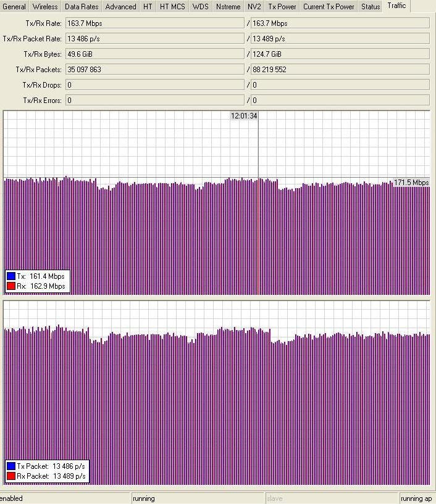This screenshot has height=504, width=436.
Task: Select the Tx Packet Rate field 13 486 p/s
Action: [155, 39]
